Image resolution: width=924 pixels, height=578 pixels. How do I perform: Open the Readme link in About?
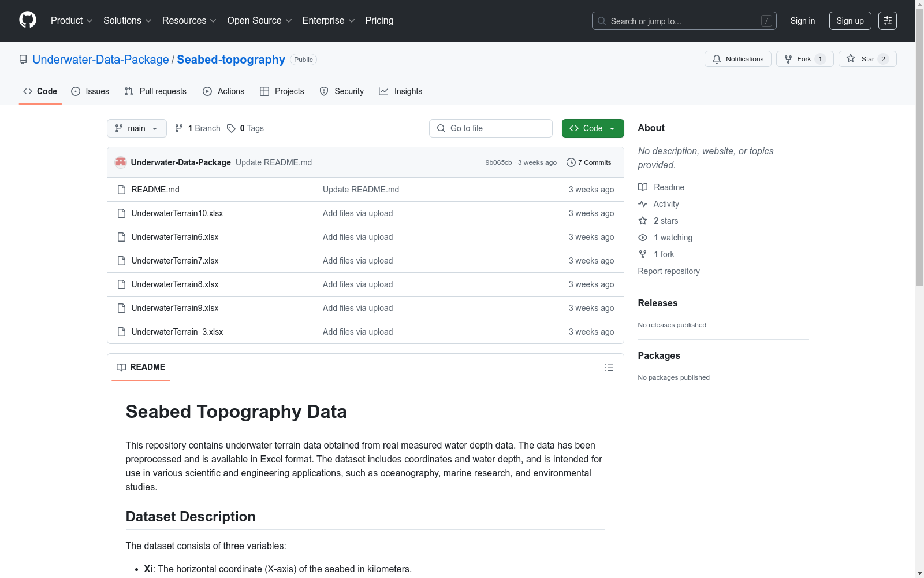click(x=661, y=187)
